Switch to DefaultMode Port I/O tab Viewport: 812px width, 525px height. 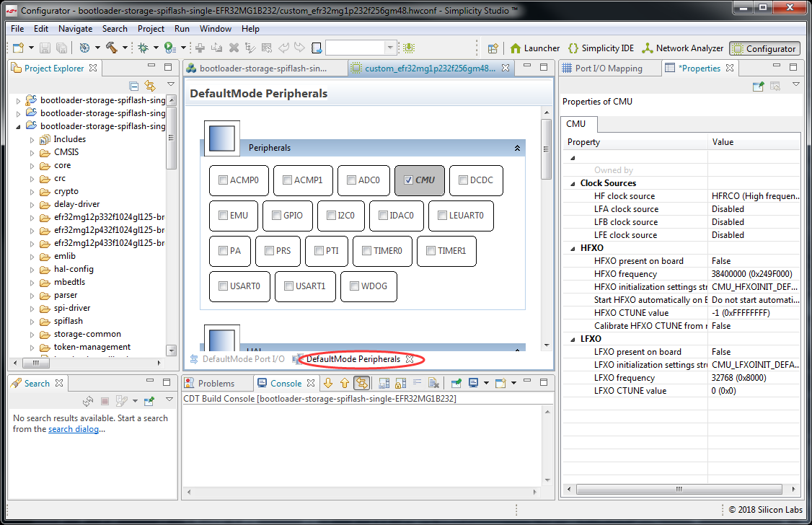click(237, 359)
